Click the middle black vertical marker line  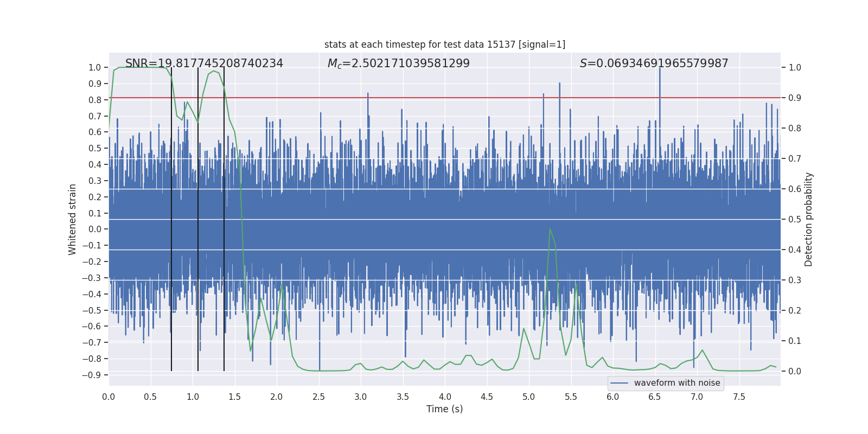point(198,217)
